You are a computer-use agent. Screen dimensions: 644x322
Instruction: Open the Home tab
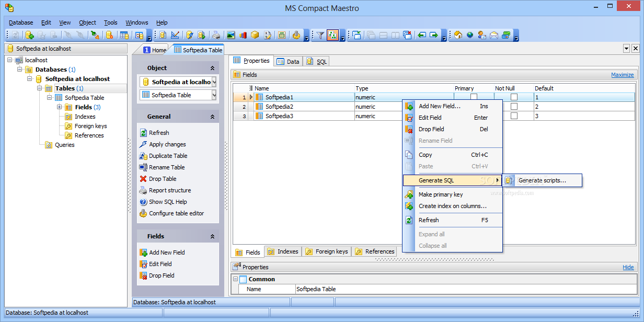tap(155, 50)
